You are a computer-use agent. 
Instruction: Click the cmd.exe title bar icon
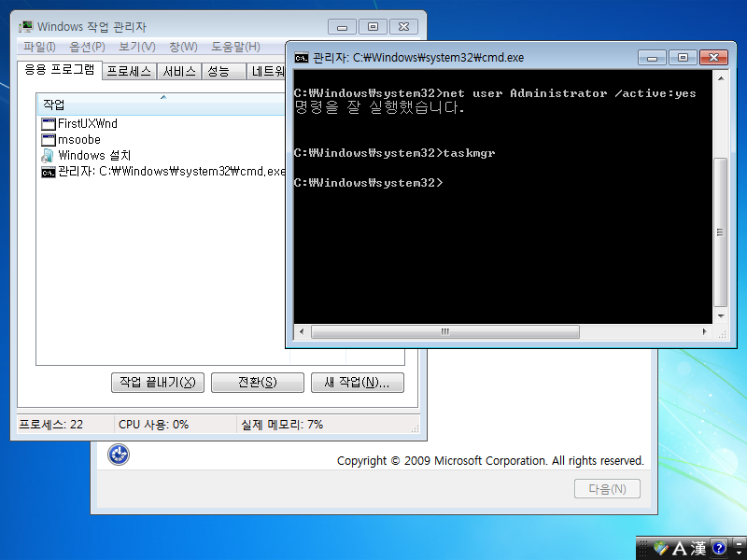coord(301,58)
